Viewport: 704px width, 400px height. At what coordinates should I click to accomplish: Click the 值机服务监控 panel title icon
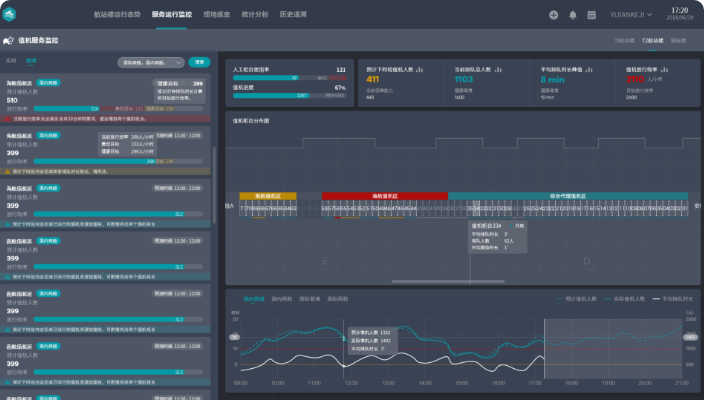tap(9, 40)
